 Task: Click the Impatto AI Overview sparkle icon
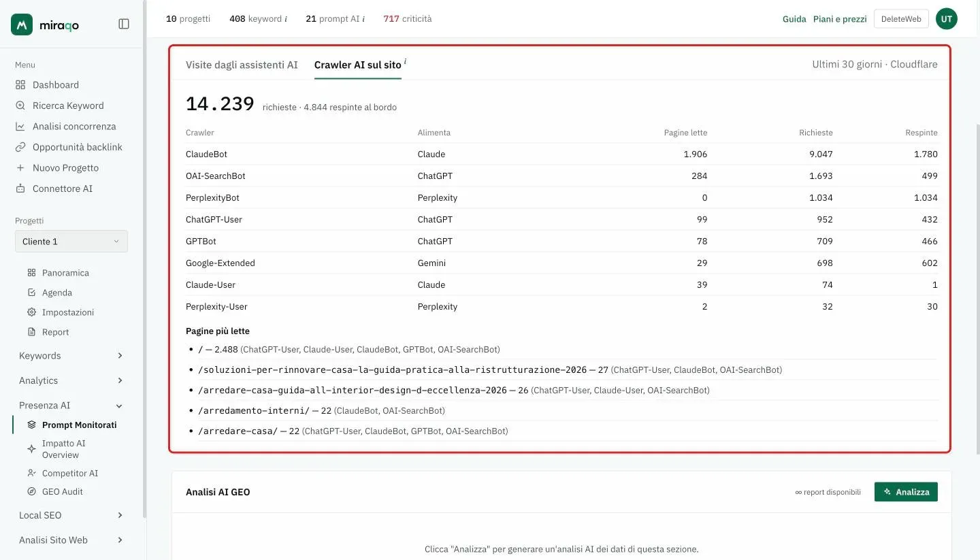[31, 449]
